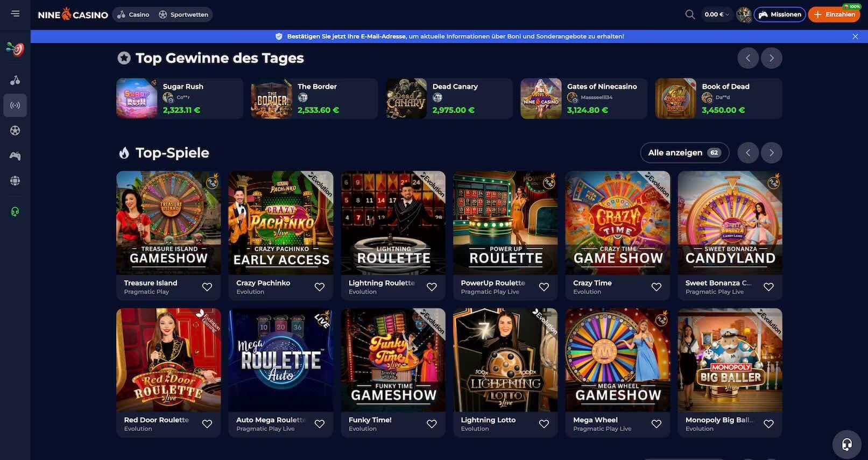Viewport: 868px width, 460px height.
Task: Favorite Red Door Roulette with heart icon
Action: coord(207,424)
